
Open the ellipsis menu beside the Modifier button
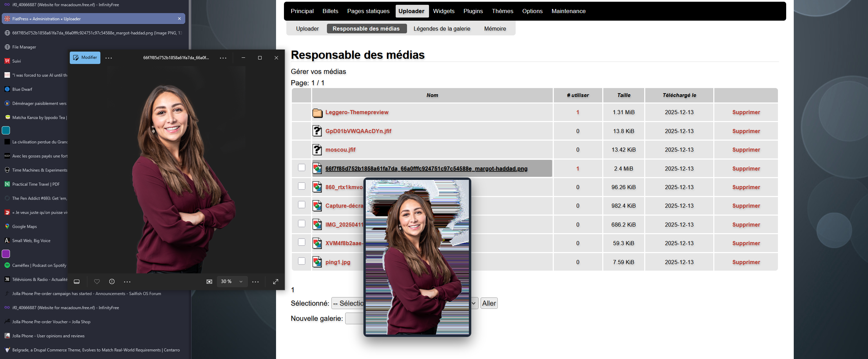coord(109,58)
